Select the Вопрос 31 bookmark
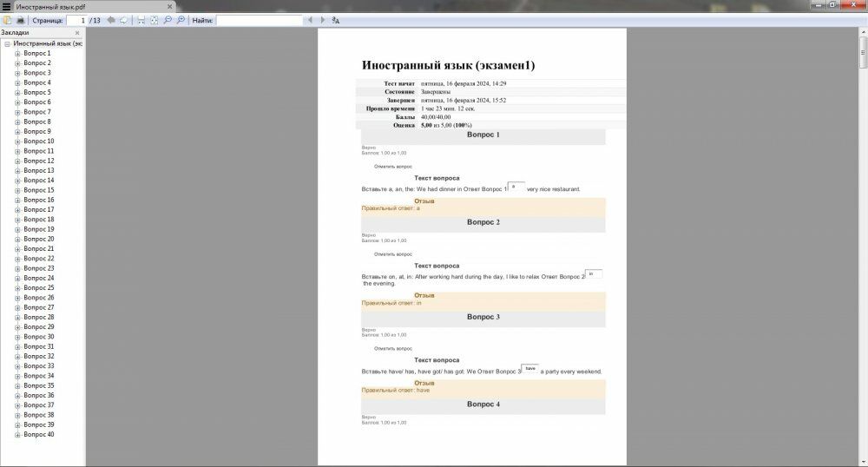This screenshot has height=467, width=868. (39, 346)
